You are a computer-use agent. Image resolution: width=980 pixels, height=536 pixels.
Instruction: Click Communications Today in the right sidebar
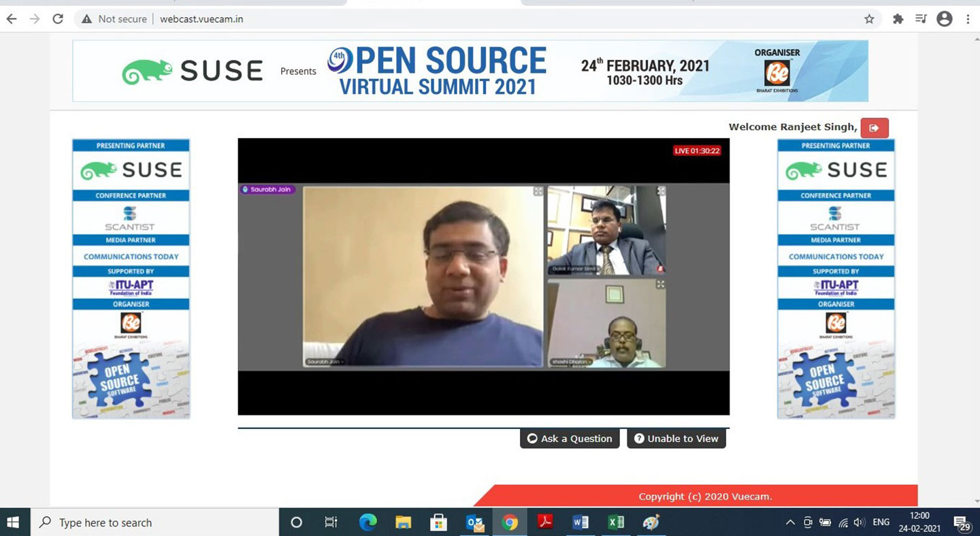coord(836,257)
